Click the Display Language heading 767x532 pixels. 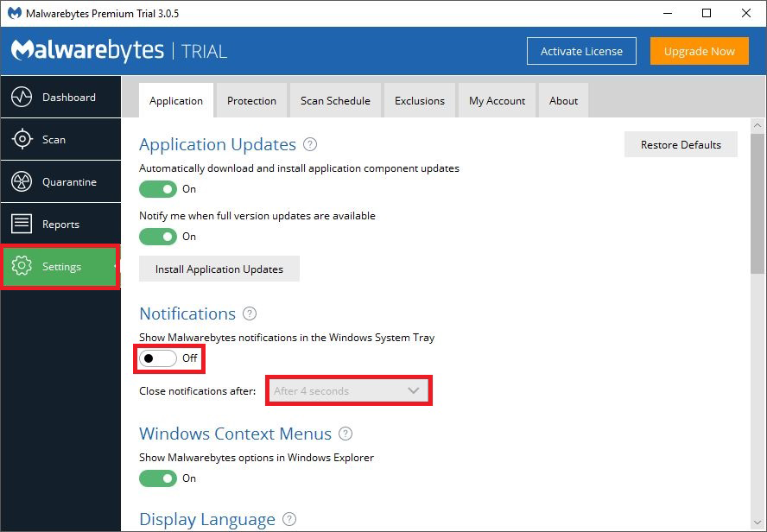pos(207,519)
